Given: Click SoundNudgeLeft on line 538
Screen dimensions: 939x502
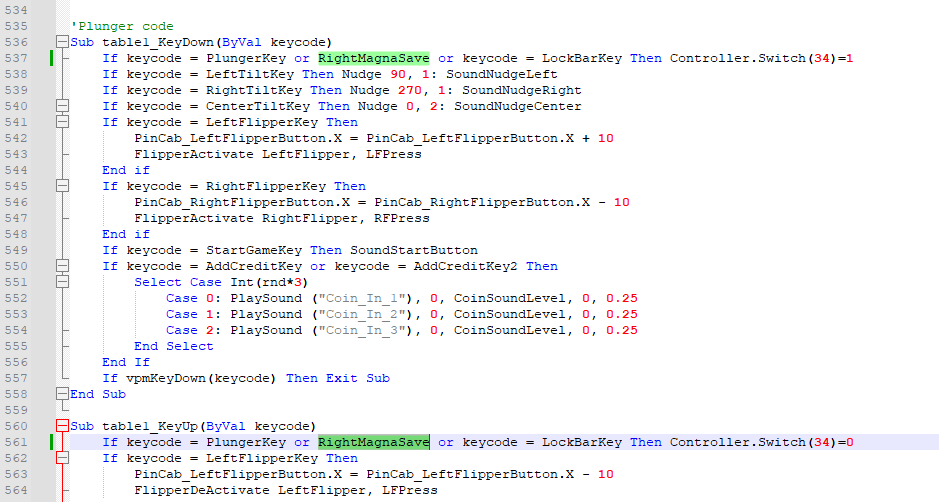Looking at the screenshot, I should (x=502, y=74).
